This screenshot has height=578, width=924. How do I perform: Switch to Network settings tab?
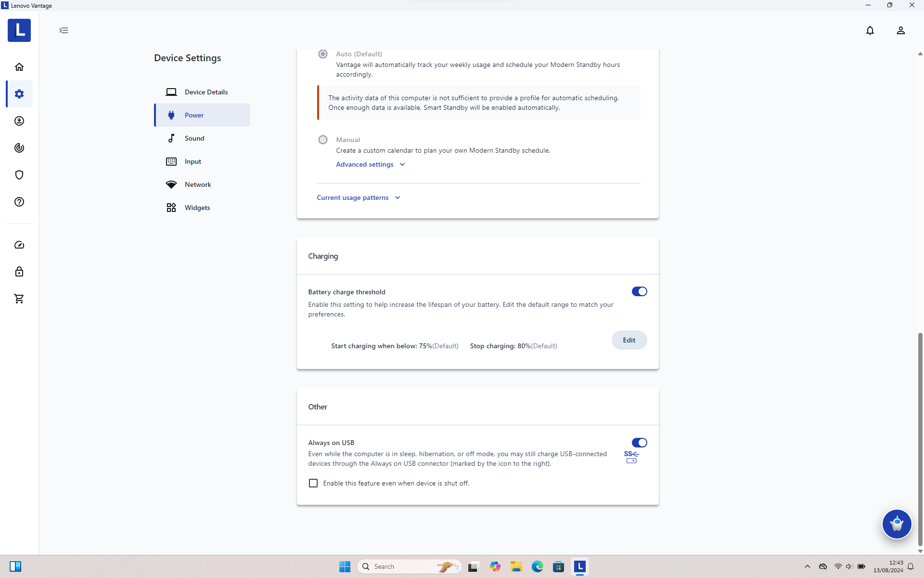point(197,184)
